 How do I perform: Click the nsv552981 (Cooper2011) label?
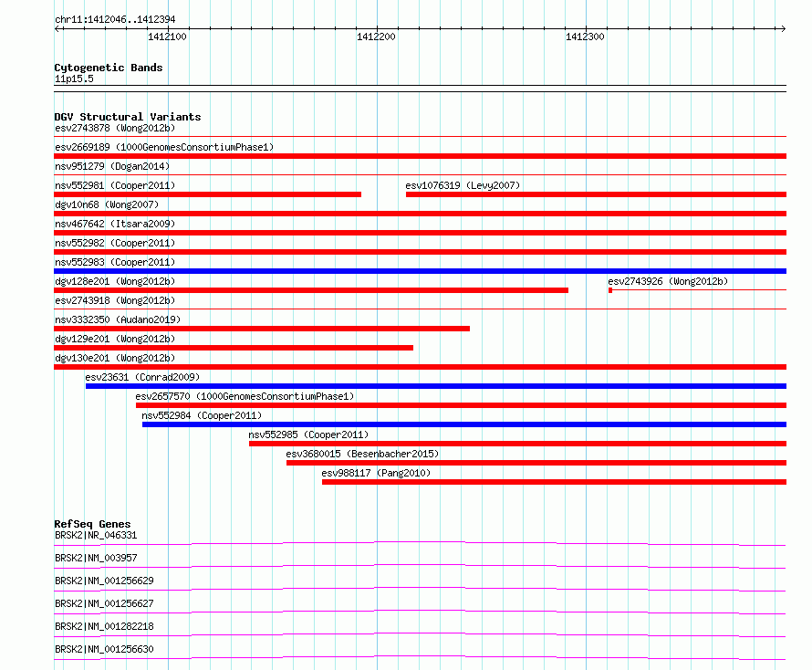[115, 185]
